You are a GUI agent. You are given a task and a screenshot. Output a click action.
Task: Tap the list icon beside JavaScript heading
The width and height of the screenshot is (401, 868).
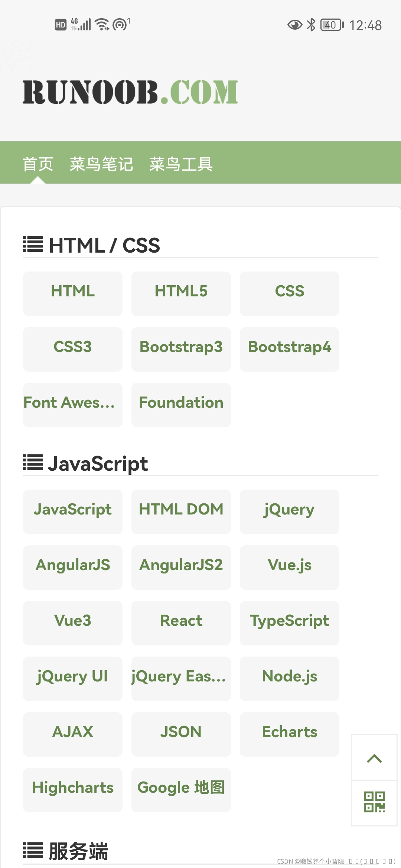pos(33,463)
